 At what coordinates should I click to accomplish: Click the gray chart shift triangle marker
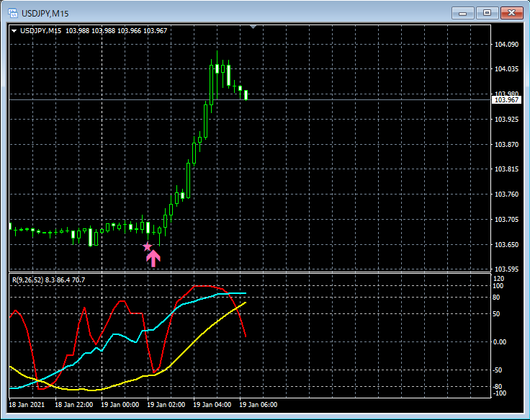coord(252,27)
